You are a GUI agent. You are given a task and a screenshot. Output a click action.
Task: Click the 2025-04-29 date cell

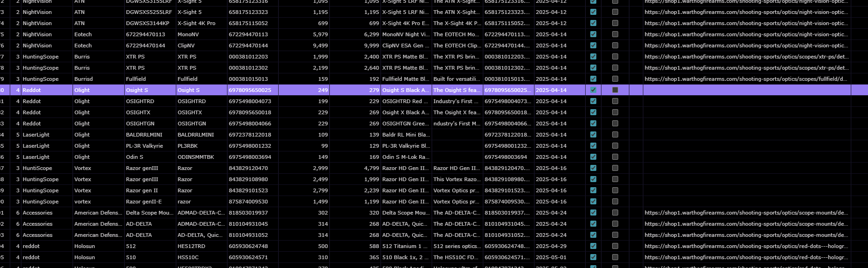coord(560,246)
